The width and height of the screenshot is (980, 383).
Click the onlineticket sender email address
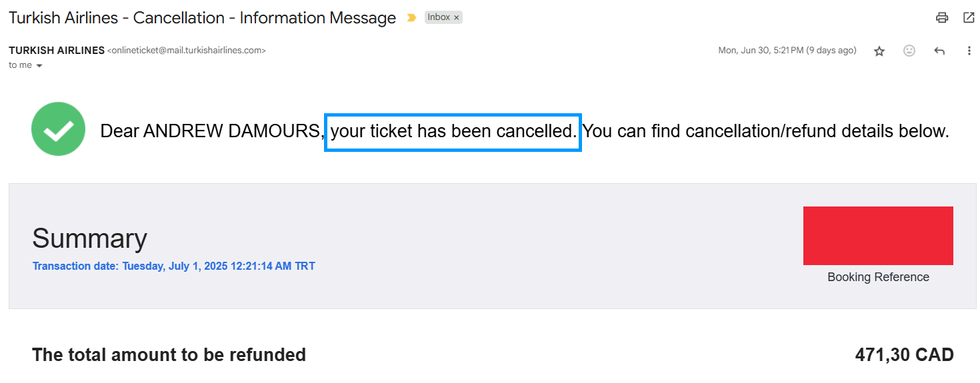point(187,50)
